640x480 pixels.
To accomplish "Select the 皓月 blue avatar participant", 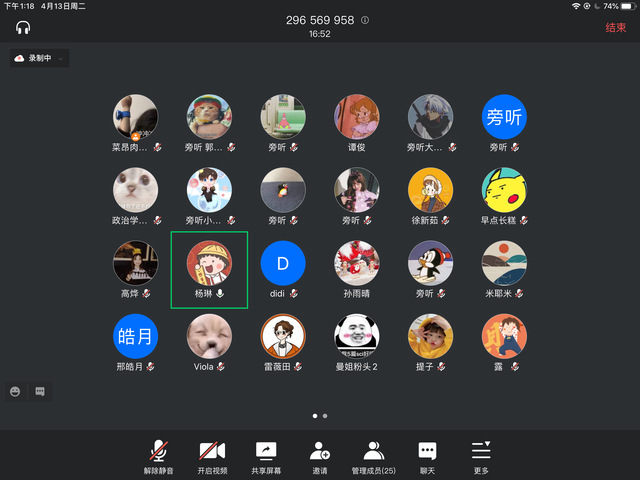I will pyautogui.click(x=135, y=336).
